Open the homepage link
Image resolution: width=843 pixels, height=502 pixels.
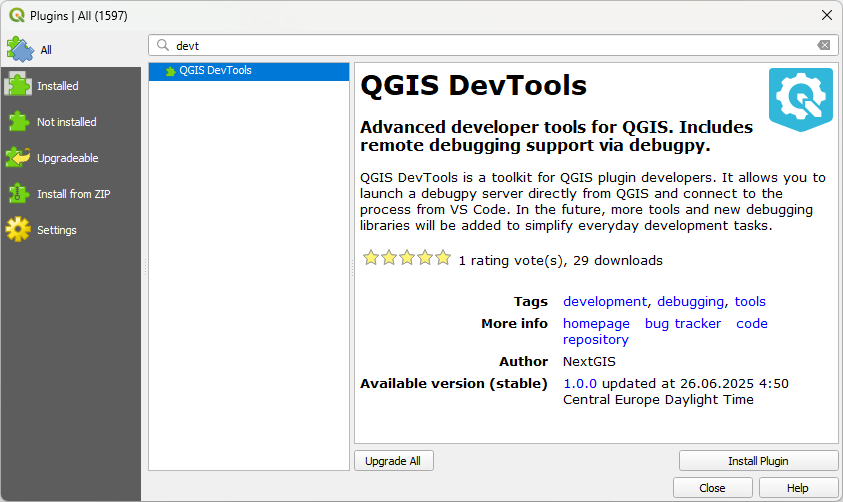click(596, 324)
